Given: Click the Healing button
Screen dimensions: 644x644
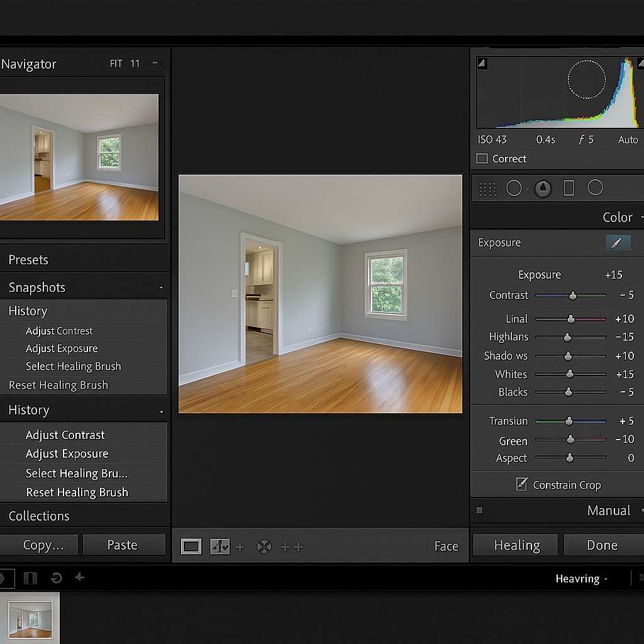Looking at the screenshot, I should pos(516,545).
